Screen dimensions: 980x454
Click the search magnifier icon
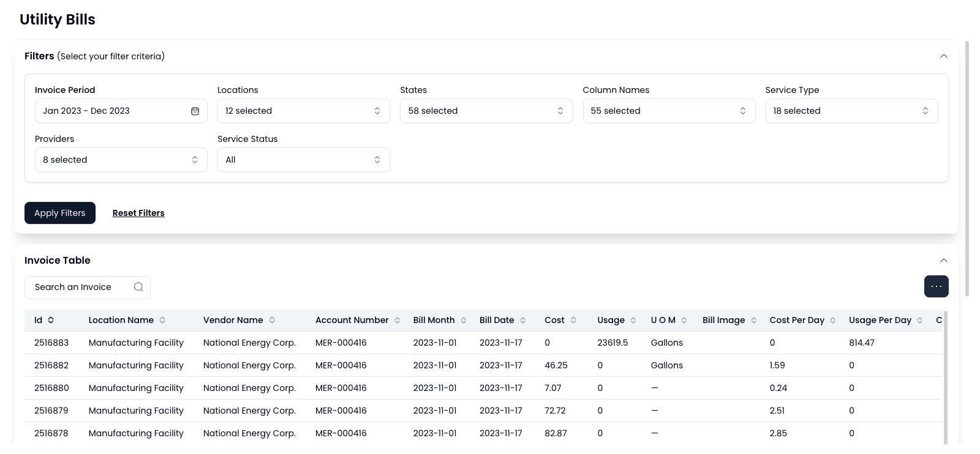tap(138, 287)
